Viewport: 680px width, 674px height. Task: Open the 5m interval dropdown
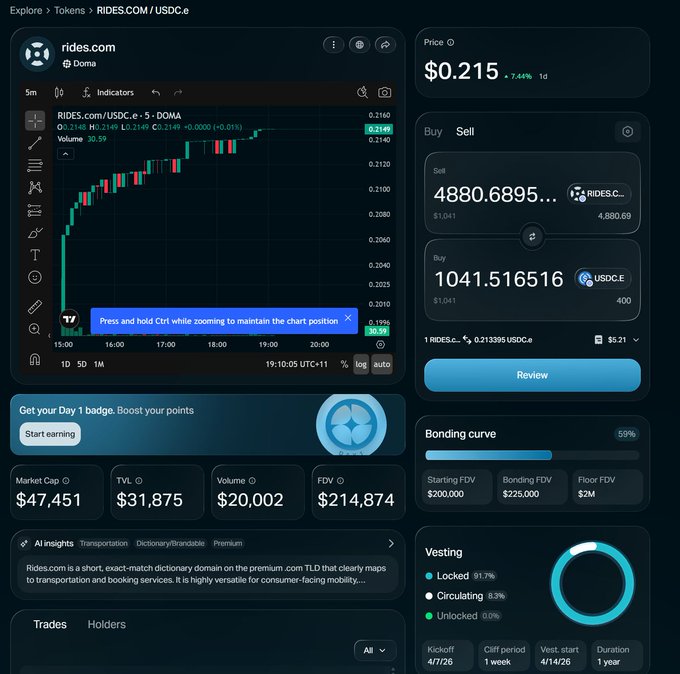click(x=31, y=92)
